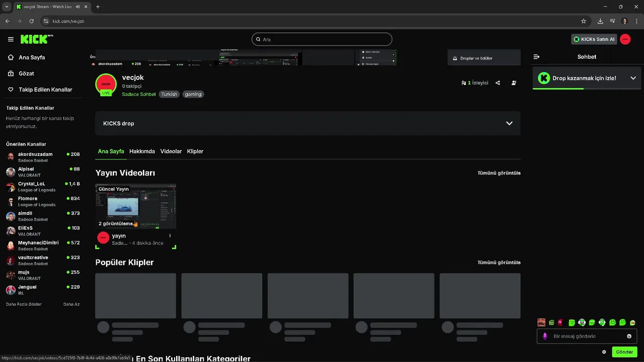644x362 pixels.
Task: Open the emoji picker smiley in chat
Action: [x=629, y=336]
